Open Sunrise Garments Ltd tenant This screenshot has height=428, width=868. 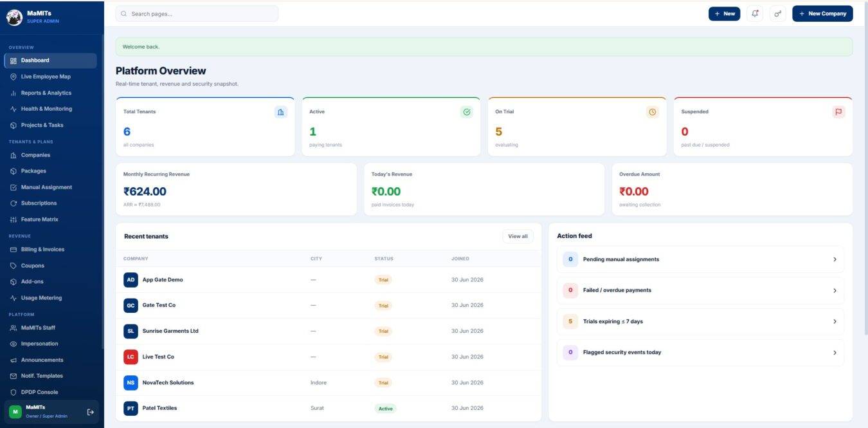pos(170,331)
